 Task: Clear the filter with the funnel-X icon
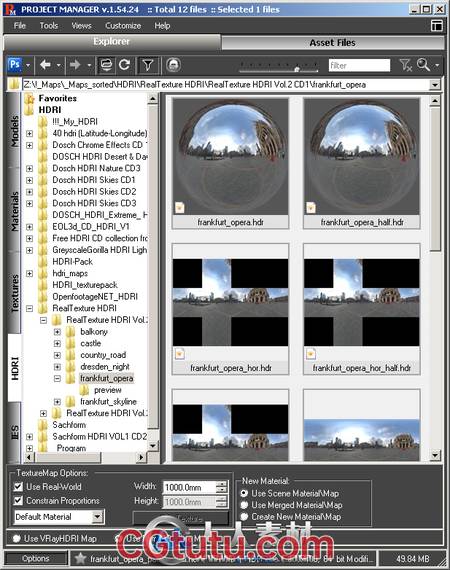(x=405, y=65)
